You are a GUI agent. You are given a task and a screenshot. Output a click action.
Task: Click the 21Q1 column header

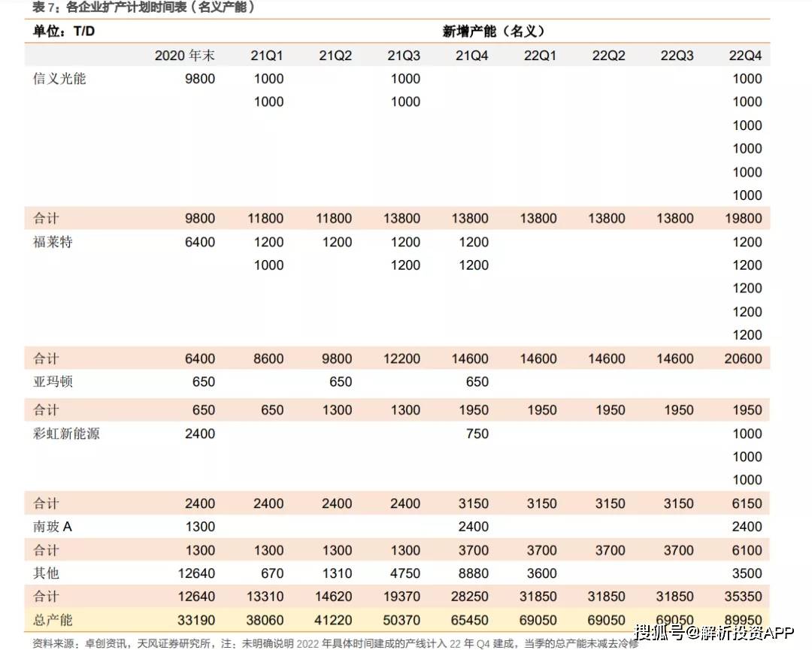click(x=267, y=56)
